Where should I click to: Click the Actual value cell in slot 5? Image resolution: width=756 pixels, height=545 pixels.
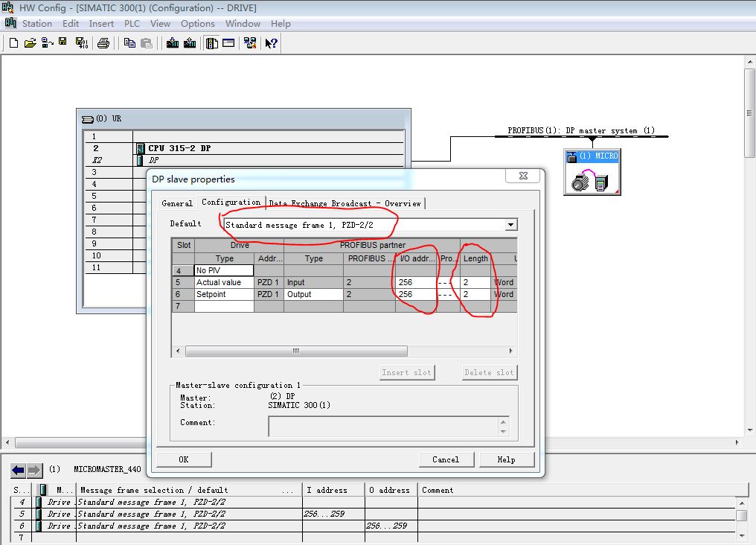click(224, 282)
